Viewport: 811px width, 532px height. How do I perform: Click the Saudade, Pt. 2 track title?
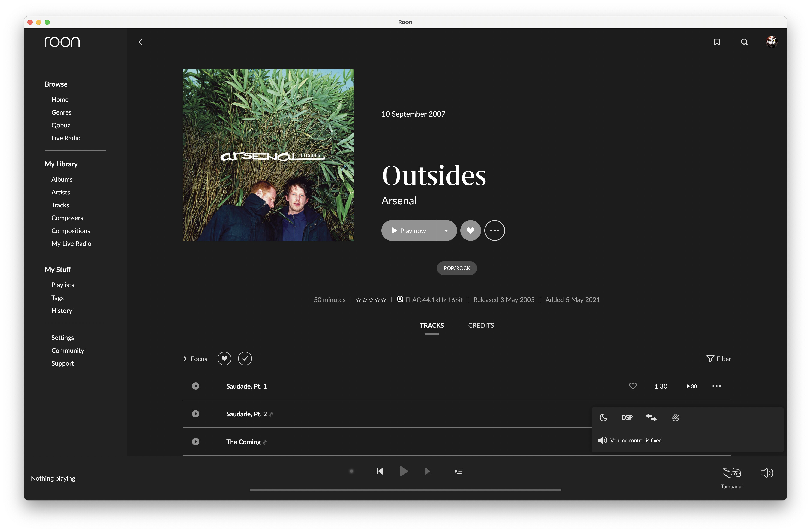click(246, 414)
